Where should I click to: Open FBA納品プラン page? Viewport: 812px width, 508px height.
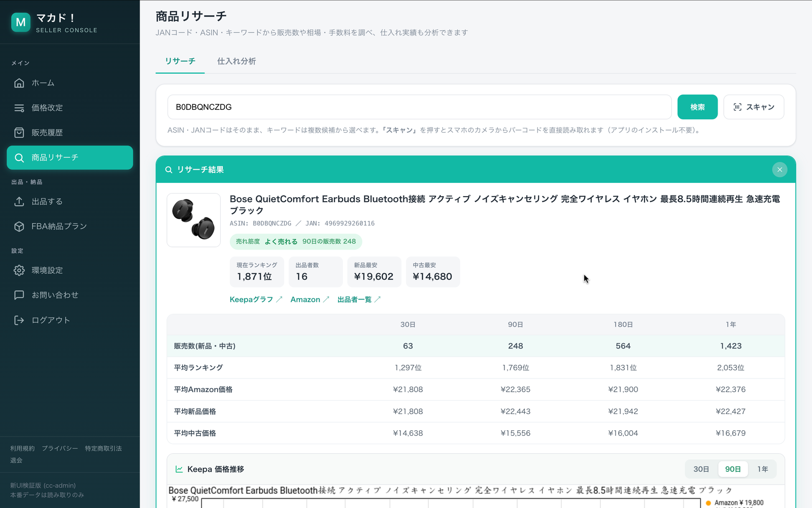point(70,227)
